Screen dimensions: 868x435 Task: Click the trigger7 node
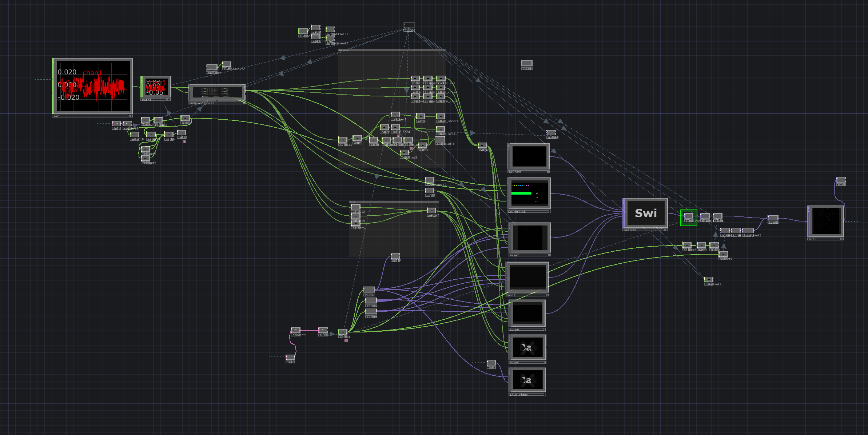(x=146, y=158)
